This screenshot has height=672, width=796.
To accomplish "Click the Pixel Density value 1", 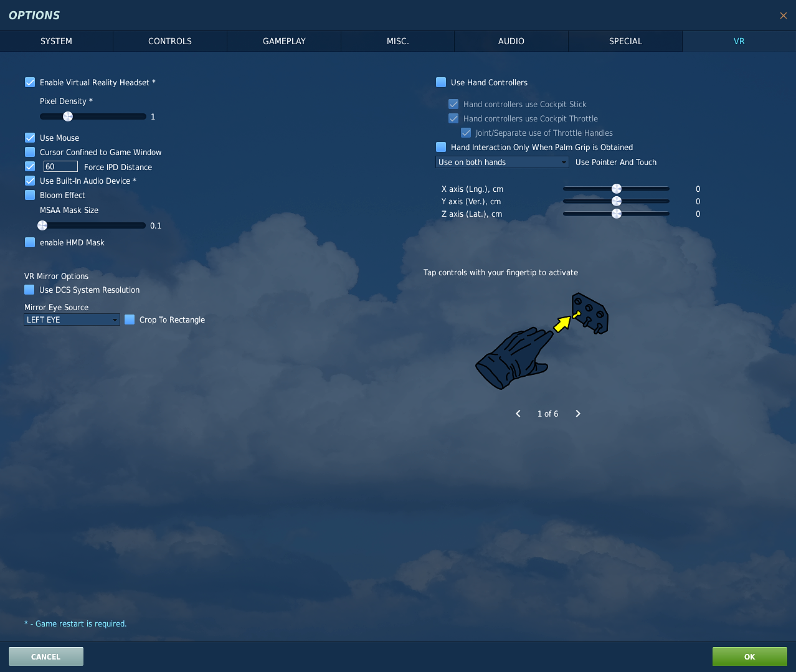I will click(153, 116).
